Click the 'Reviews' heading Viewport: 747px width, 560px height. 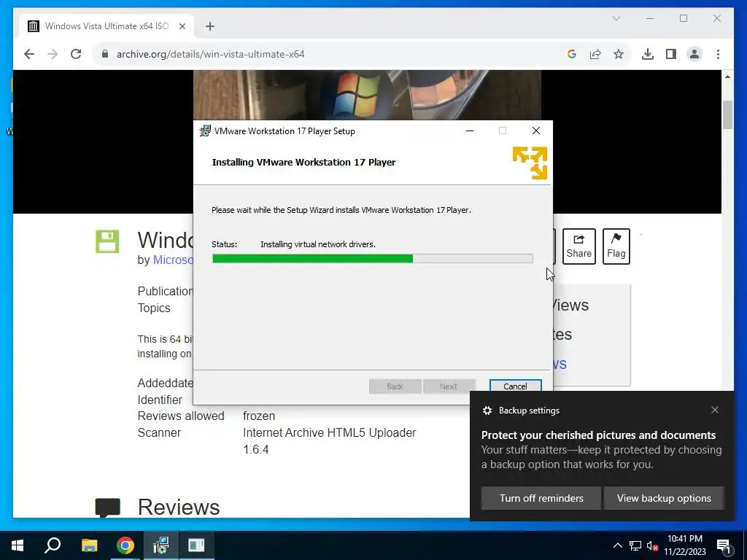tap(179, 507)
